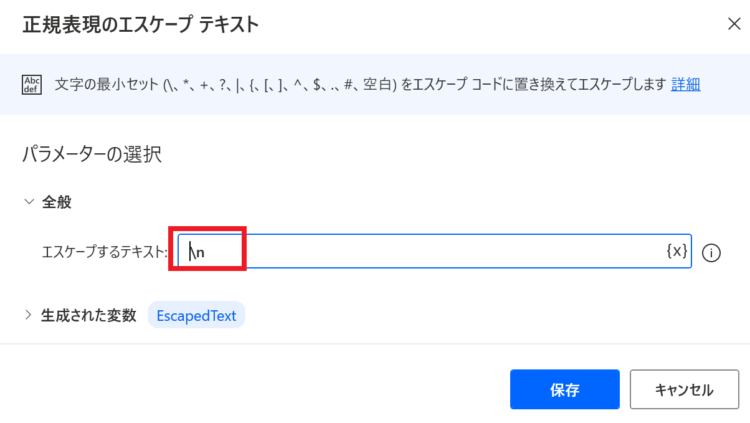Focus the エスケープするテキスト input box
This screenshot has height=423, width=750.
434,251
